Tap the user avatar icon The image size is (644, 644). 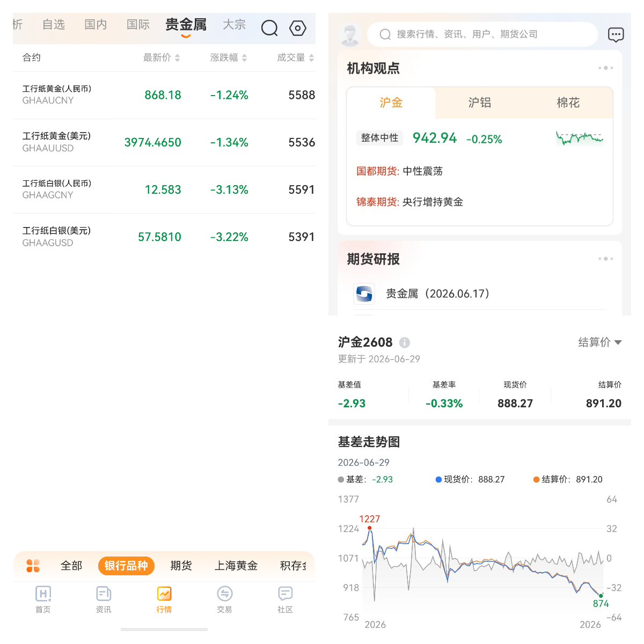pyautogui.click(x=350, y=34)
